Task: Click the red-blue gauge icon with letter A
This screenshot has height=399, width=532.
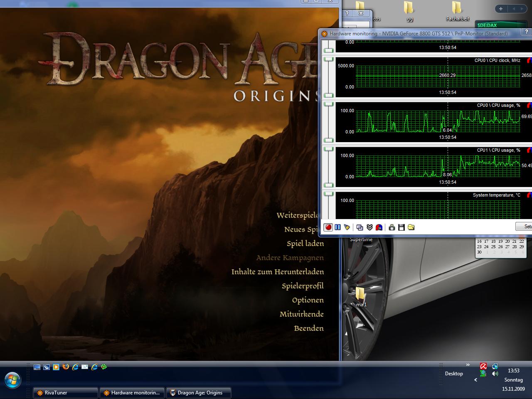Action: click(379, 227)
